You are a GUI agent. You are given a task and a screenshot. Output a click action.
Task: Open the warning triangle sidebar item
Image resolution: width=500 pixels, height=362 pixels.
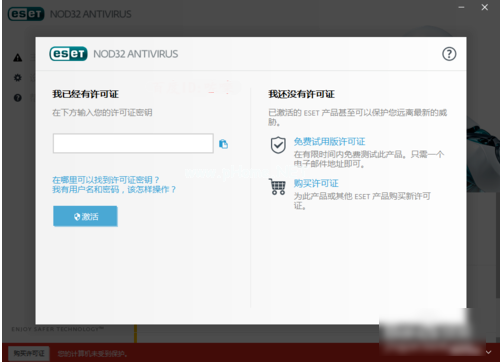(x=18, y=58)
